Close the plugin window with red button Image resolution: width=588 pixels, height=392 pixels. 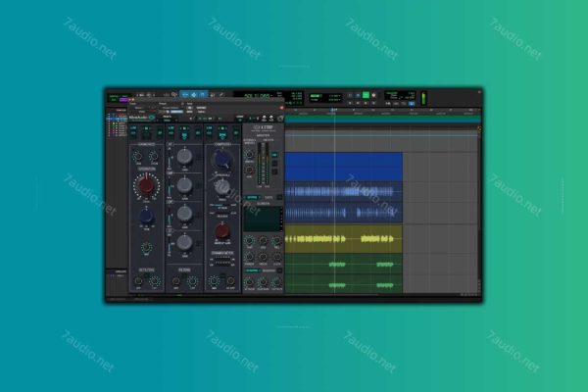tap(281, 108)
